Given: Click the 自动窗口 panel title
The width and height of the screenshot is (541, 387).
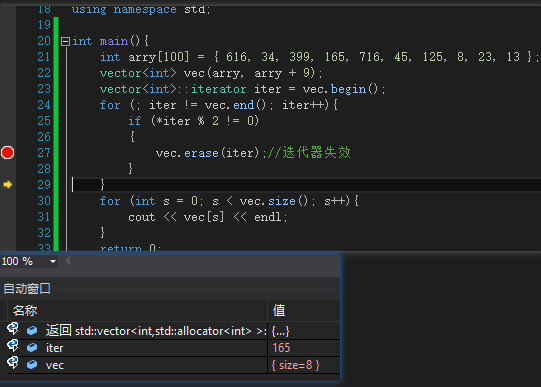Looking at the screenshot, I should click(x=27, y=289).
